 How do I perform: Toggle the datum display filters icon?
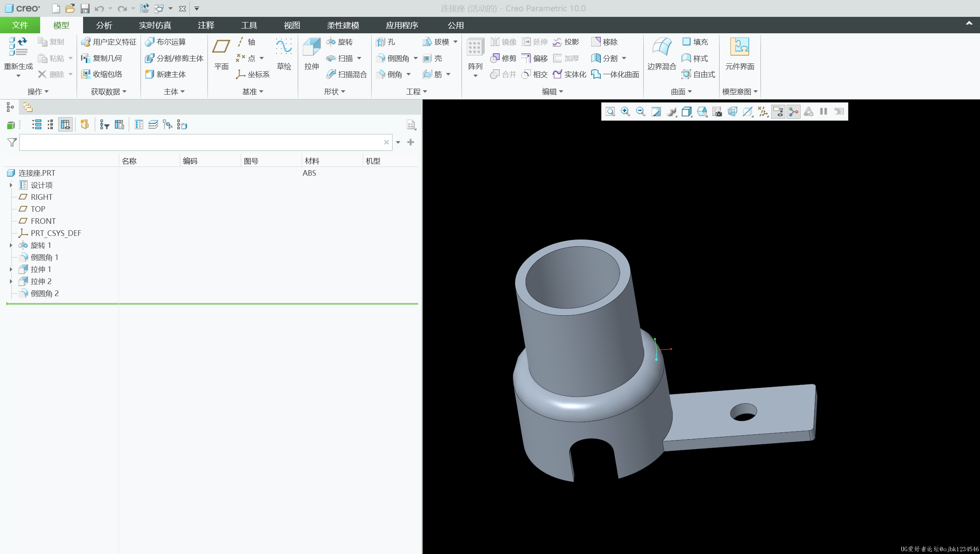(x=763, y=112)
